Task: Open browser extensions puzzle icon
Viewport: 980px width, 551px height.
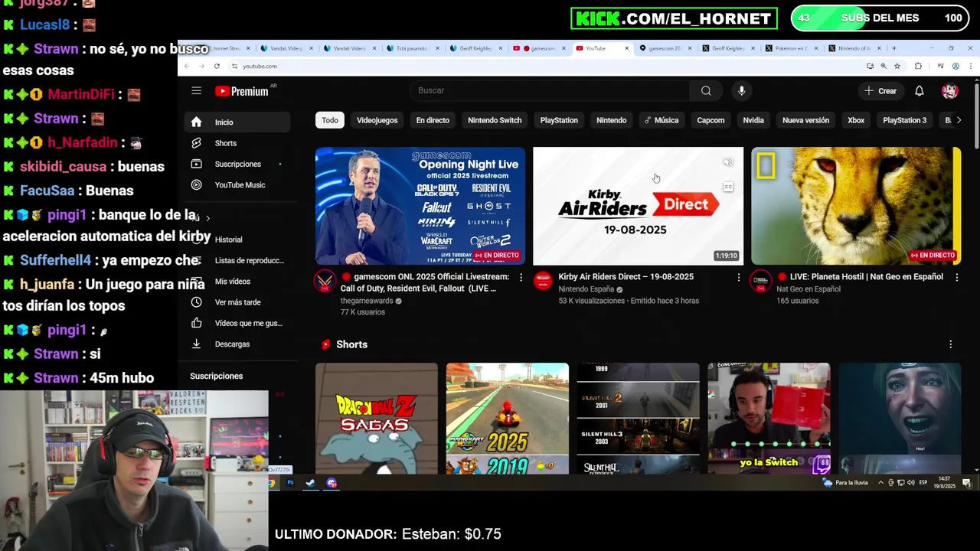Action: [x=918, y=67]
